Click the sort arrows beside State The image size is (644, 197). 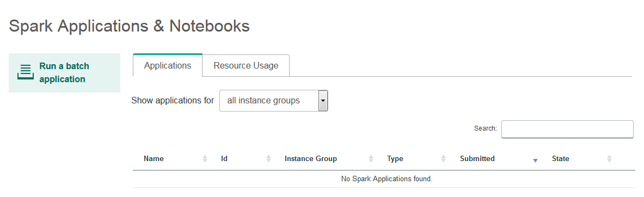point(610,159)
